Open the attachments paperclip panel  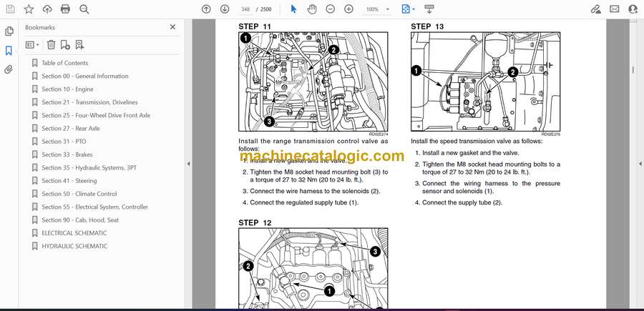tap(9, 69)
